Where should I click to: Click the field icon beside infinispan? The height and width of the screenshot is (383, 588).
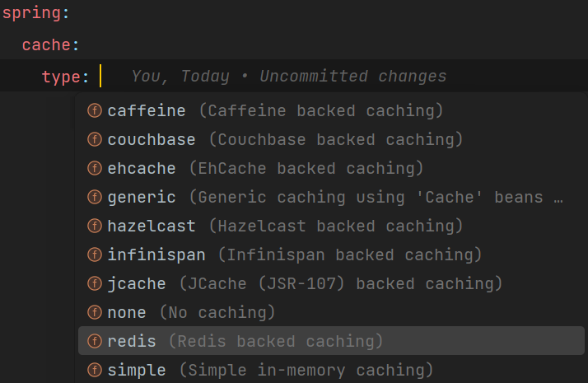click(x=95, y=255)
